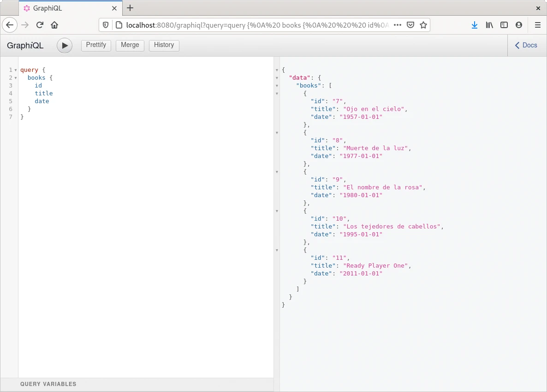Go back to the previous page
The image size is (547, 392).
tap(10, 25)
